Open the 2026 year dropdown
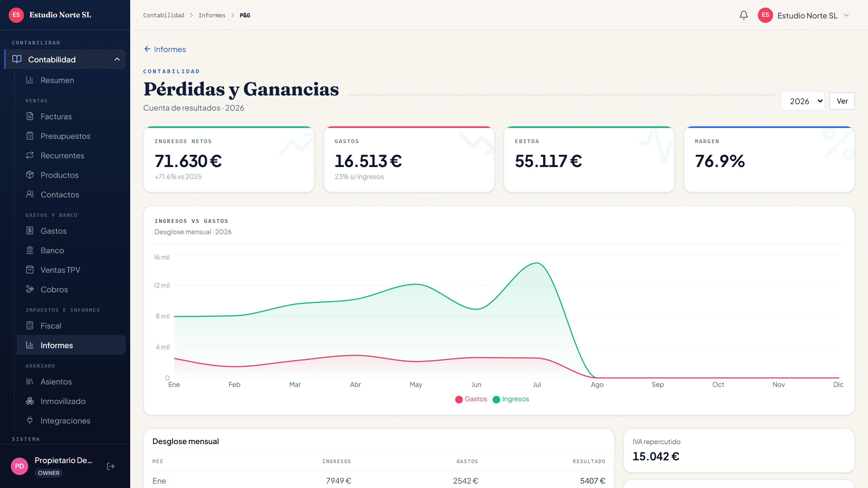 (x=803, y=101)
